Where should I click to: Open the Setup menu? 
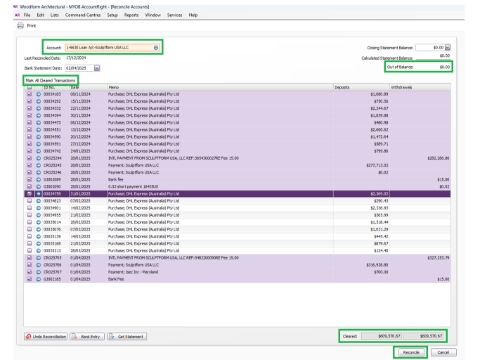coord(112,15)
